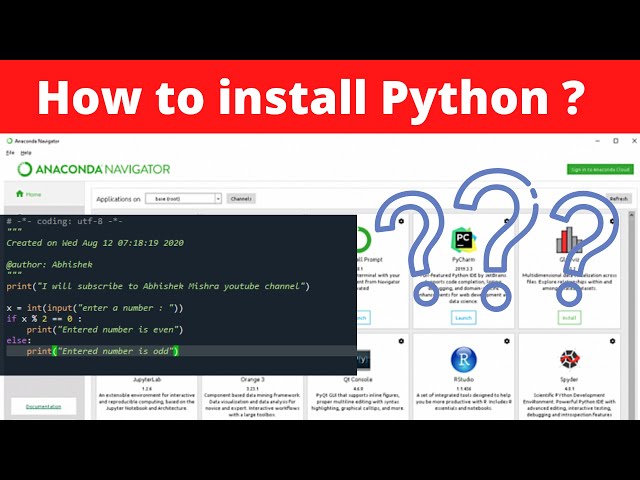
Task: Install Glueviz
Action: point(569,318)
